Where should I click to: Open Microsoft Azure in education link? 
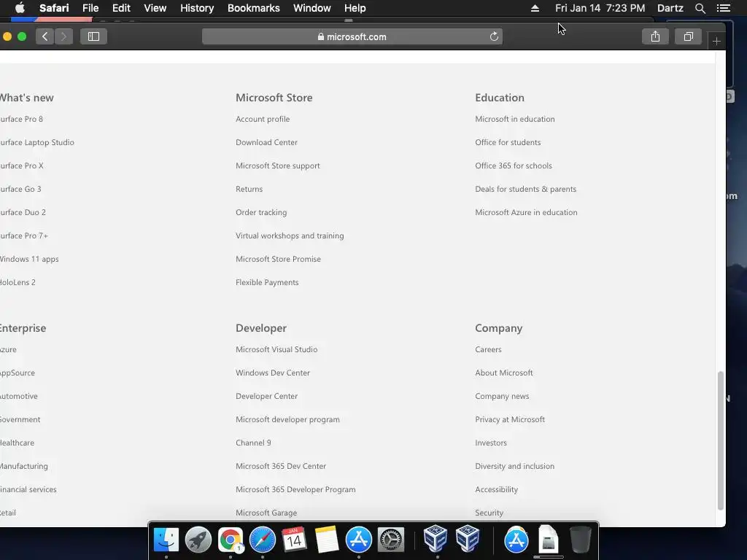(x=526, y=212)
